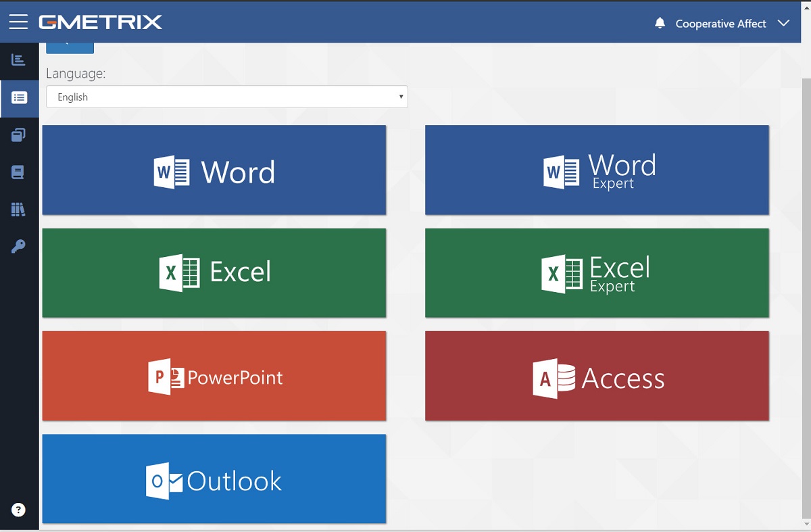Open the Access tile
The image size is (811, 532).
coord(597,376)
